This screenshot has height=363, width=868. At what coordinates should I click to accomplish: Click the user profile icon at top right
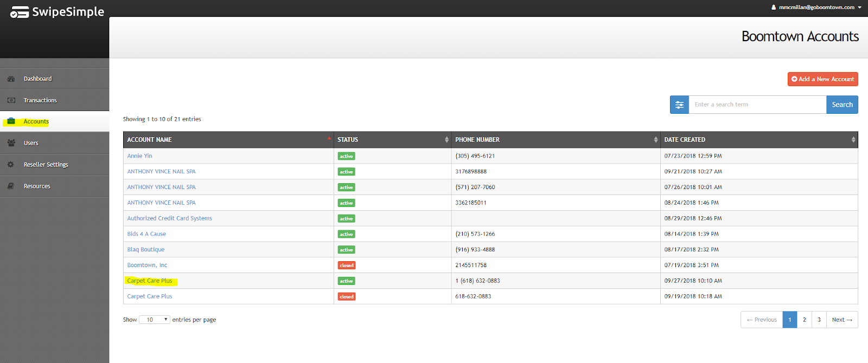click(x=774, y=8)
